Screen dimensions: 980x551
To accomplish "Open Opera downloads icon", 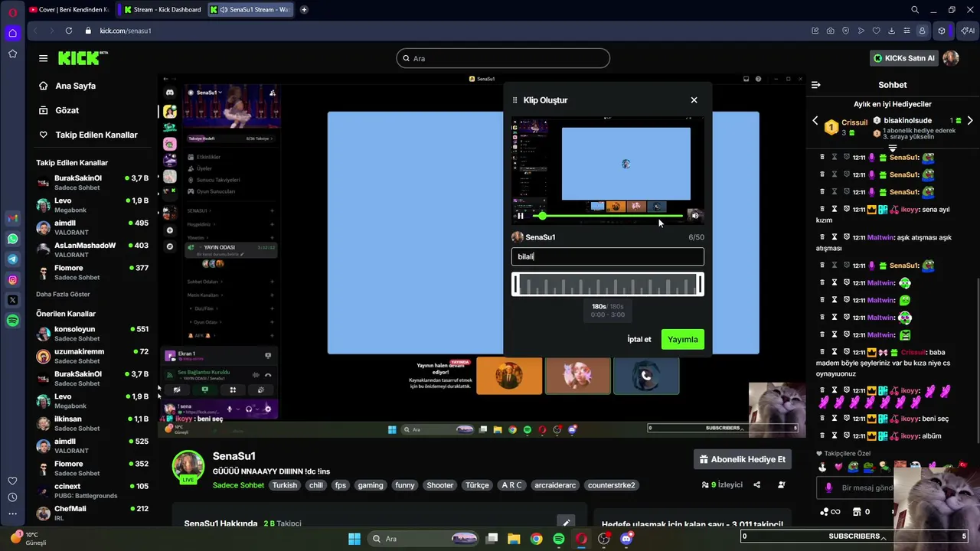I will click(x=891, y=31).
